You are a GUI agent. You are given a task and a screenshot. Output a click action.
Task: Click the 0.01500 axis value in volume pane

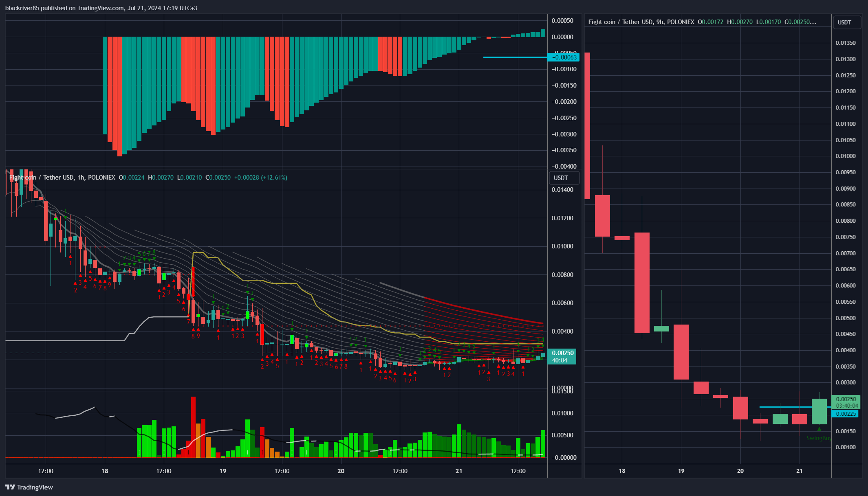562,391
